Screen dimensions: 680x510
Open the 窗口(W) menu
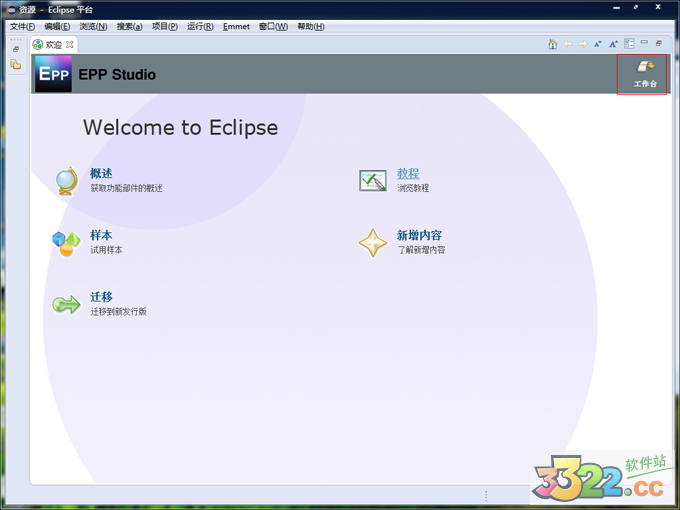point(273,26)
